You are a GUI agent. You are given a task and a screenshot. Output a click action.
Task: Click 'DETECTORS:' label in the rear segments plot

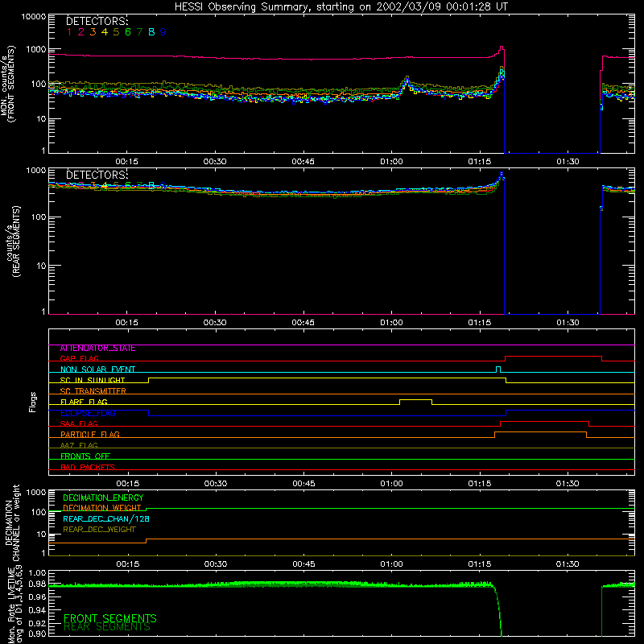coord(97,175)
